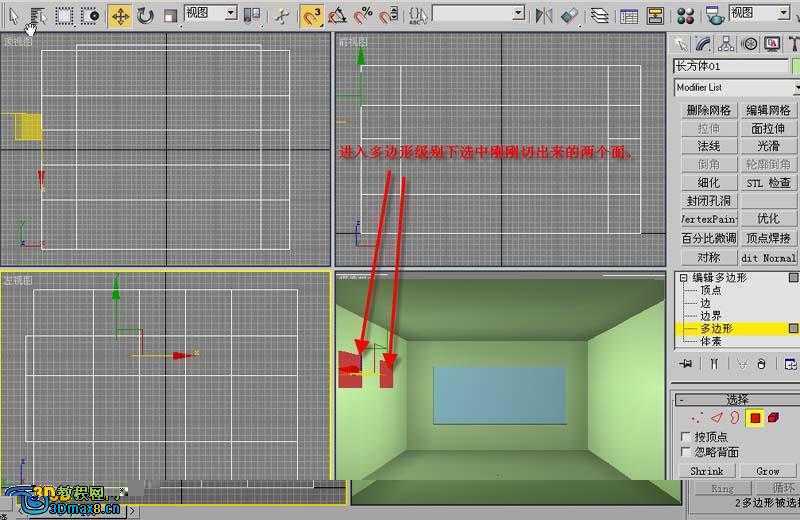
Task: Switch to the Modify command panel tab
Action: coord(703,45)
